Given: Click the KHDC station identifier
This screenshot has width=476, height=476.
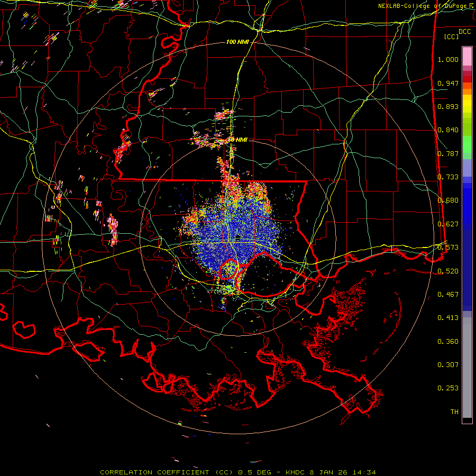Looking at the screenshot, I should point(296,472).
